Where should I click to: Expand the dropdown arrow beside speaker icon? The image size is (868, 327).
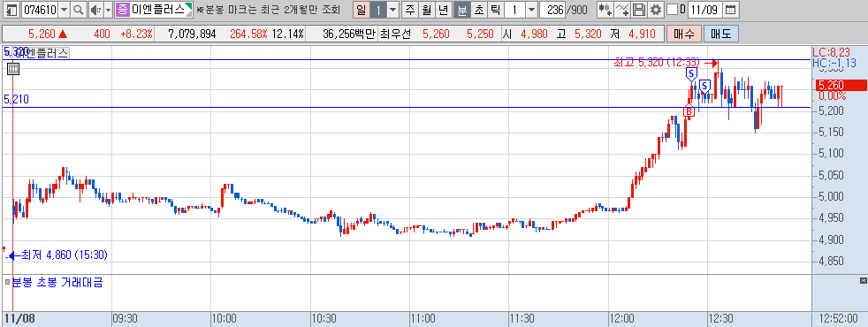pos(108,10)
